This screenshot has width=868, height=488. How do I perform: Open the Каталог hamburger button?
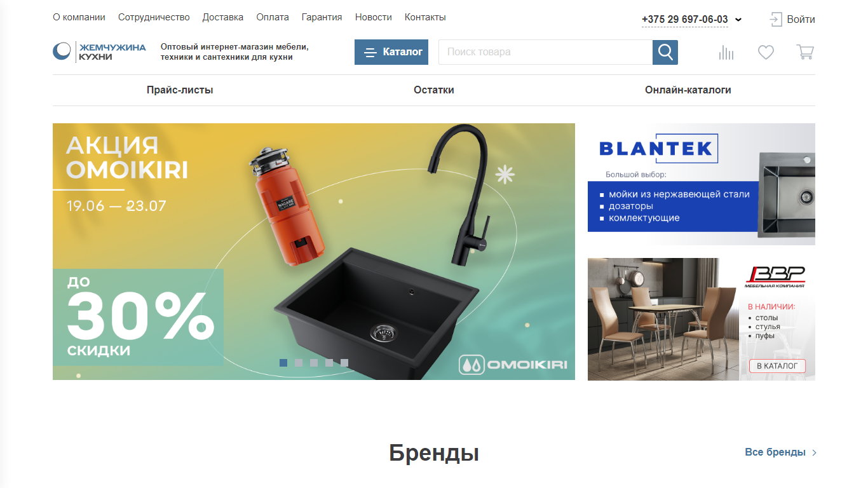coord(391,52)
